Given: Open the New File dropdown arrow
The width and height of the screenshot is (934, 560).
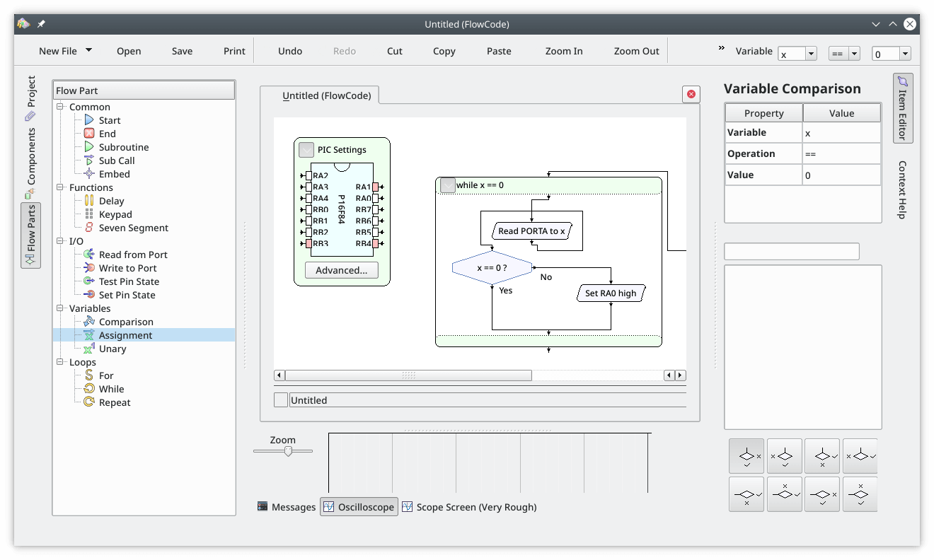Looking at the screenshot, I should click(x=88, y=50).
